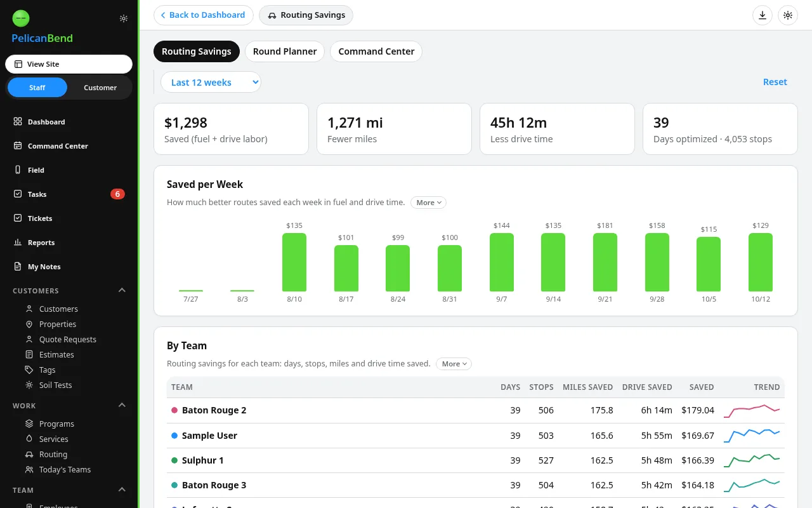The image size is (812, 508).
Task: Click the My Notes document icon
Action: click(x=18, y=267)
